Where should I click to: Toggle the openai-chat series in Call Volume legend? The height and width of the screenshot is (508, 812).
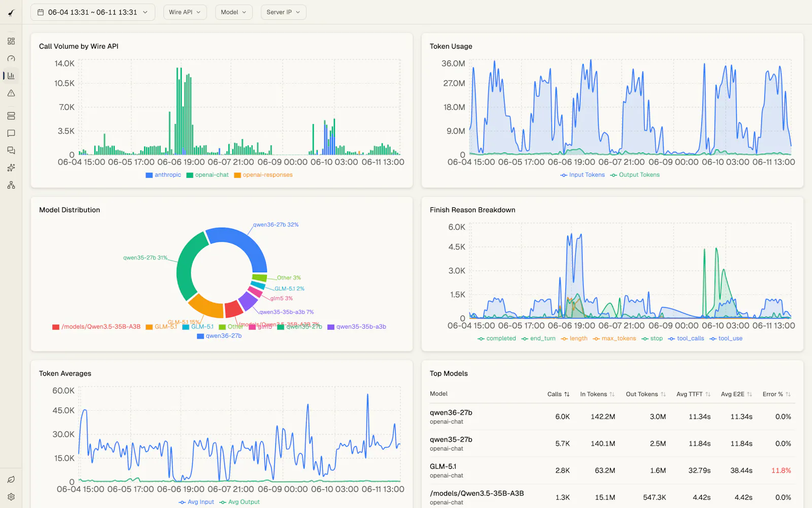click(x=208, y=175)
